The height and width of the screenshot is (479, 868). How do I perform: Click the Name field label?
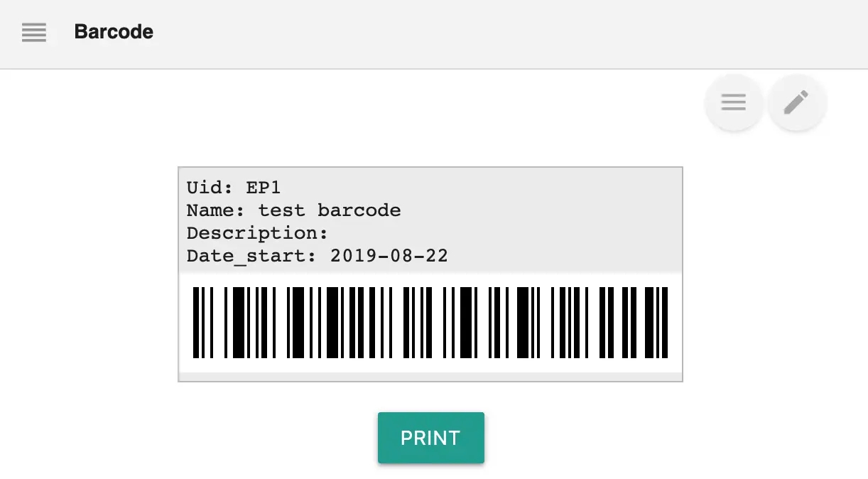click(x=216, y=210)
